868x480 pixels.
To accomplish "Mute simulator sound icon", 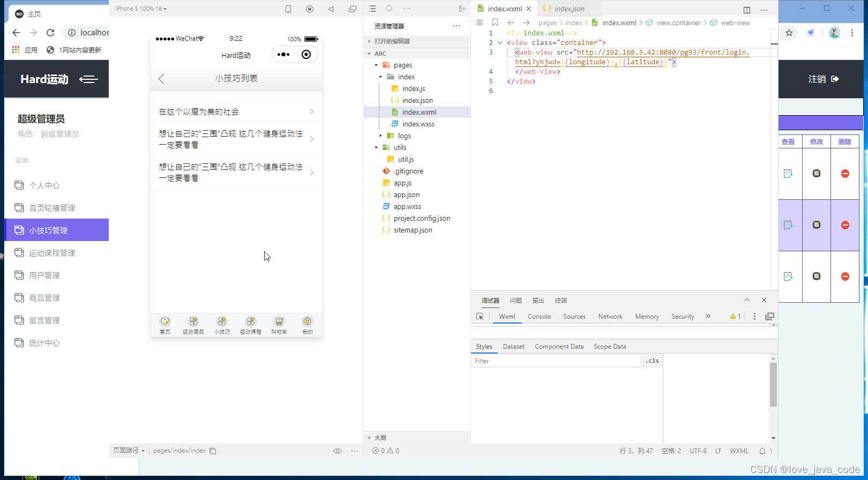I will pos(331,9).
